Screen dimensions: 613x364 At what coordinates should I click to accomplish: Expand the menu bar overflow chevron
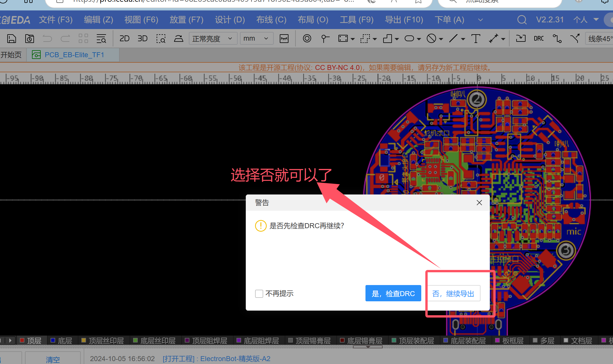pos(481,20)
